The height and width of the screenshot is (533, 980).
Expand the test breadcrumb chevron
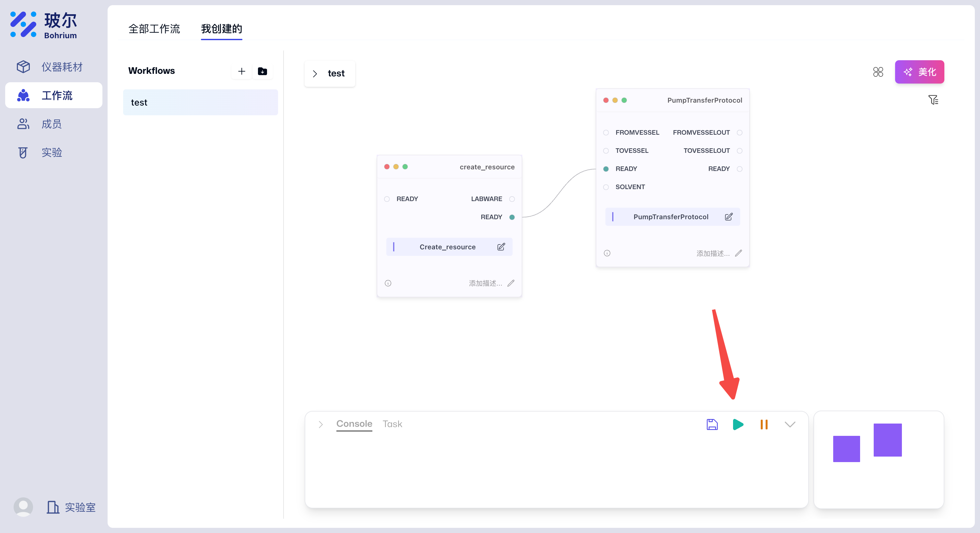(315, 74)
